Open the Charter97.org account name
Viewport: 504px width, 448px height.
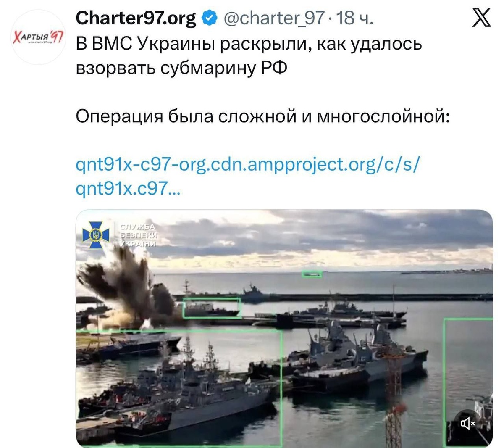point(136,18)
